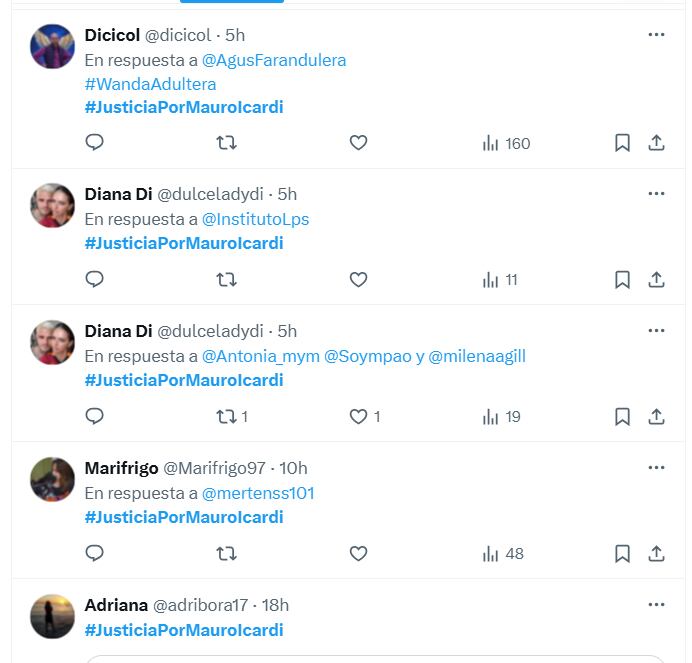Bookmark Dicicol's tweet
692x663 pixels.
622,143
